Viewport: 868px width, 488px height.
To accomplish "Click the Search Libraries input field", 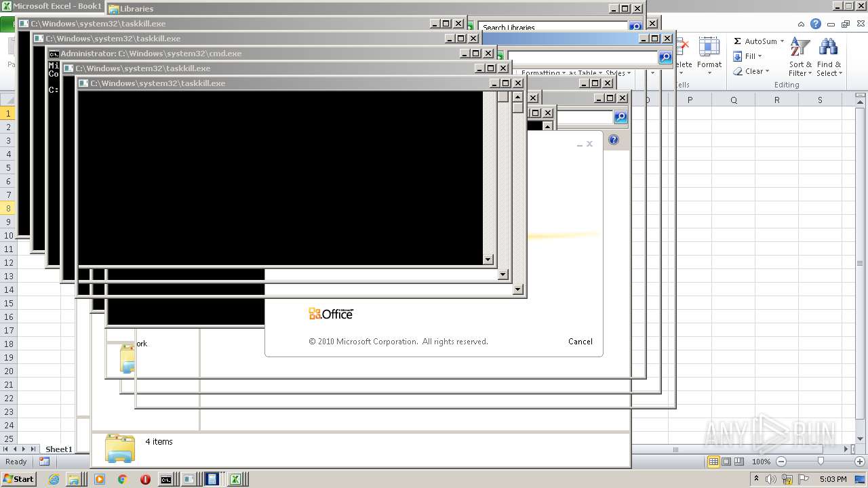I will [553, 27].
